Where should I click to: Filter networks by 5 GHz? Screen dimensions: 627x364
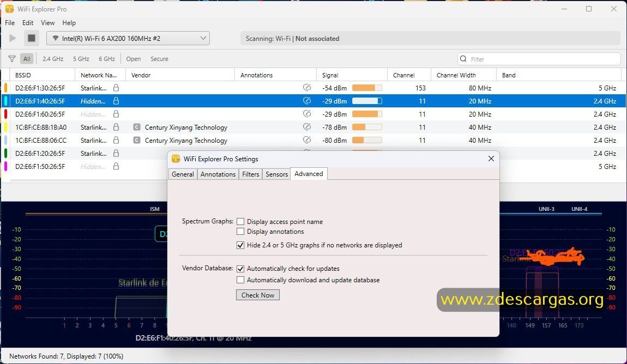[x=81, y=59]
